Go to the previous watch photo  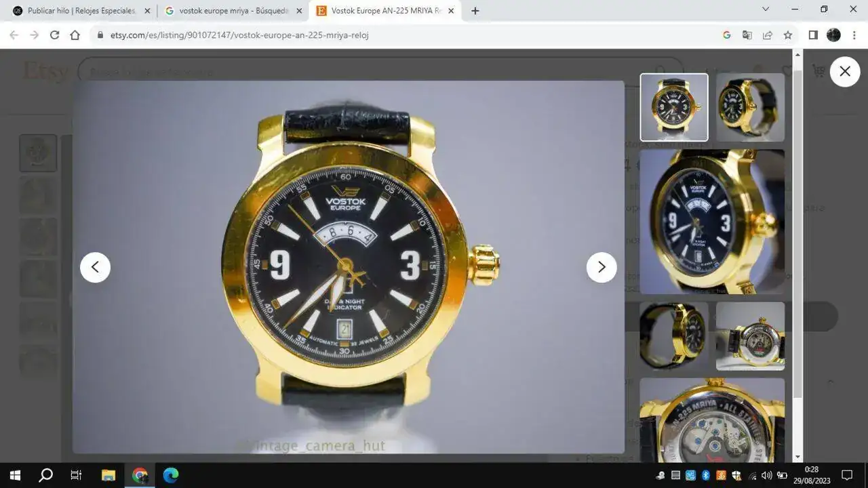[95, 267]
